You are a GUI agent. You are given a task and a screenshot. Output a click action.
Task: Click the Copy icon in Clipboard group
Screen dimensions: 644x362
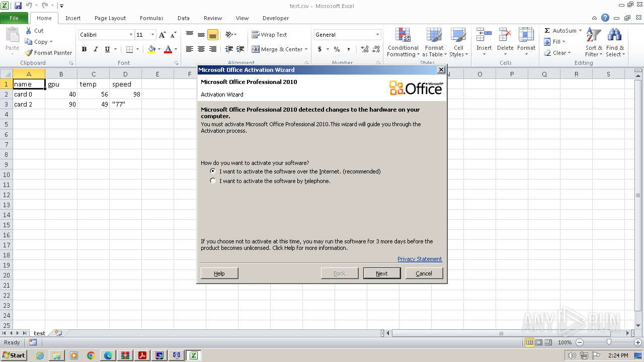[29, 42]
